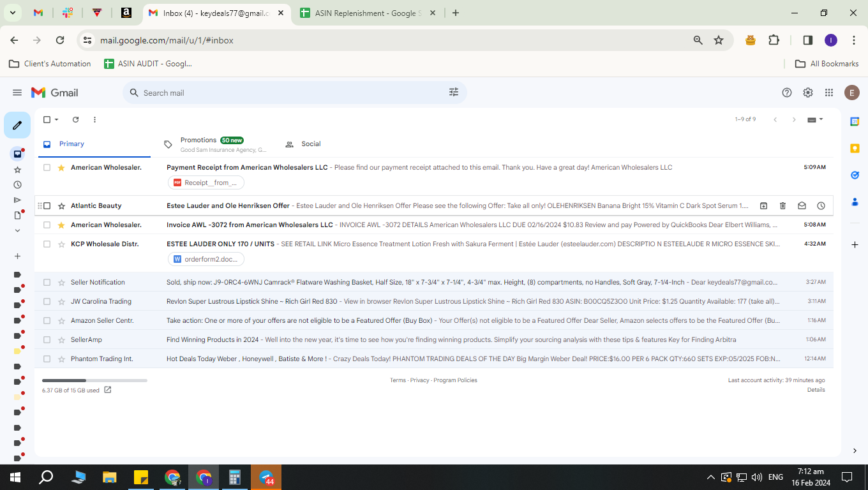Open File Explorer from the taskbar
The height and width of the screenshot is (490, 868).
tap(109, 477)
